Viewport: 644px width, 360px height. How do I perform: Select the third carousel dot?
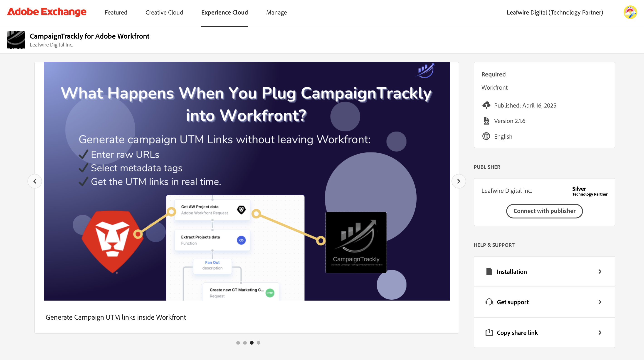(x=252, y=343)
